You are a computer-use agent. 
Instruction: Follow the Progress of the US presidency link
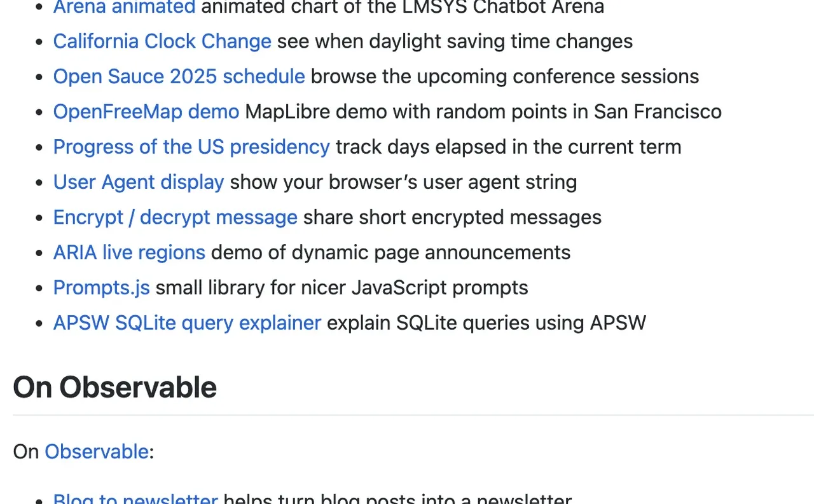tap(191, 147)
